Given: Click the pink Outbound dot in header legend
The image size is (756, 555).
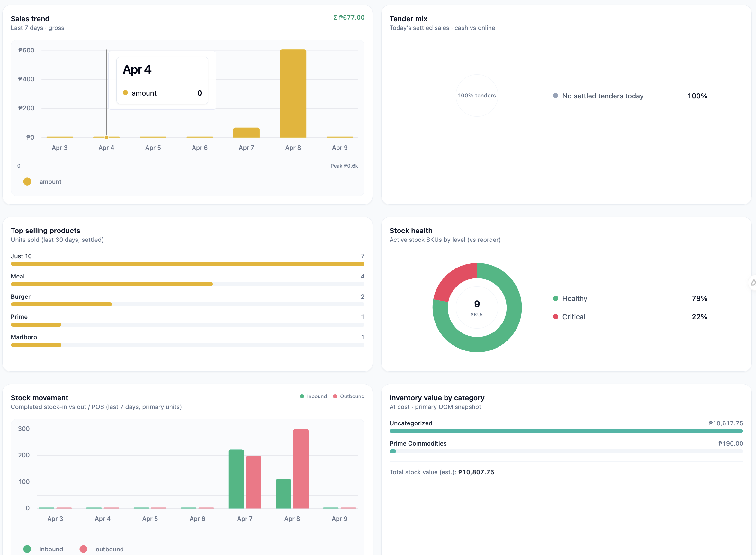Looking at the screenshot, I should (335, 396).
